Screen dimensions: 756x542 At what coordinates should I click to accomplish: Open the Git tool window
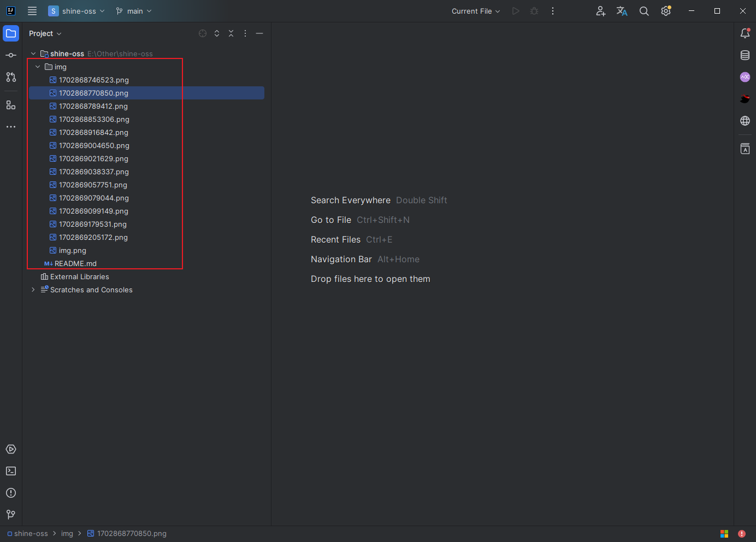11,515
